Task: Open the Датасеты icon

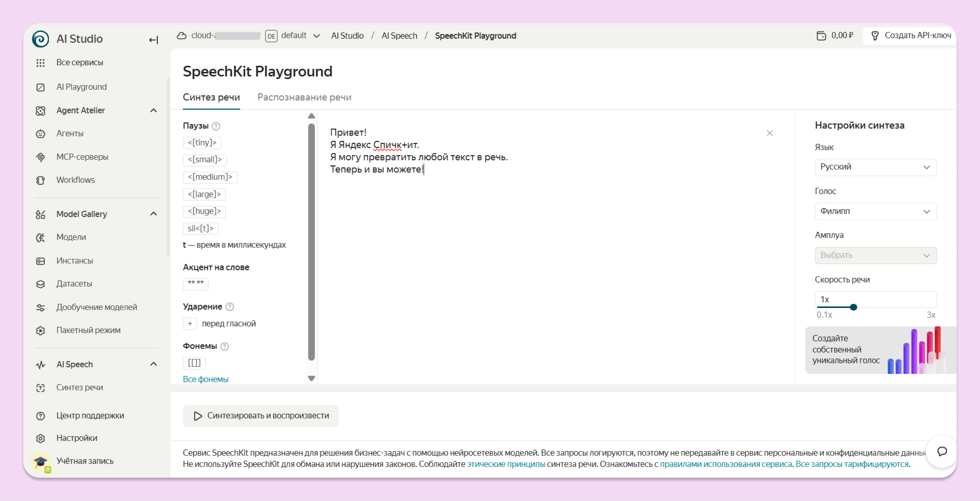Action: [x=40, y=284]
